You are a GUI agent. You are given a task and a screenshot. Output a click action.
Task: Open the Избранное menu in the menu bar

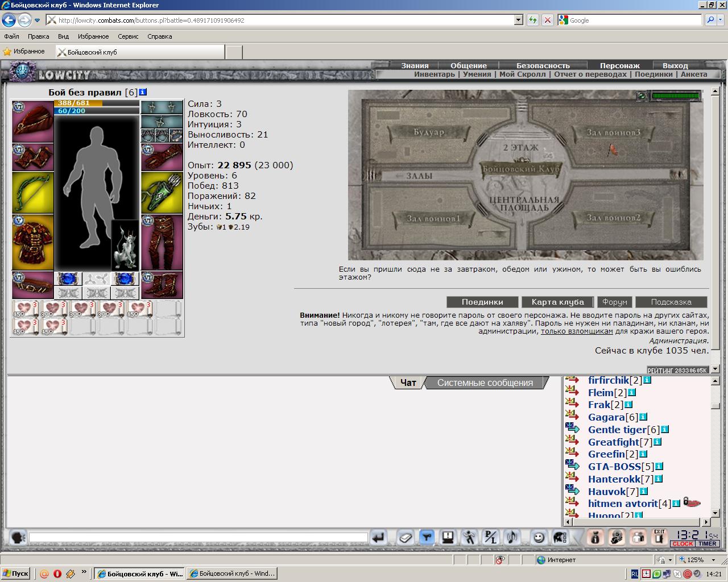pos(93,36)
